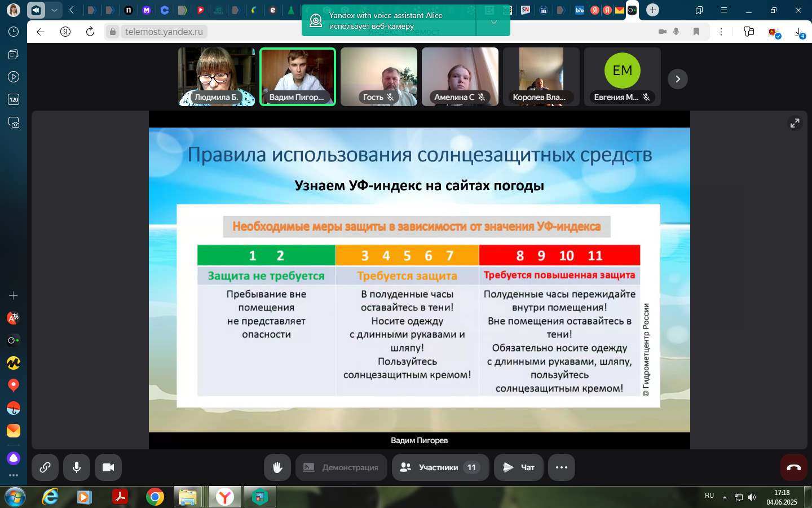
Task: Go back with the browser back arrow
Action: tap(41, 32)
